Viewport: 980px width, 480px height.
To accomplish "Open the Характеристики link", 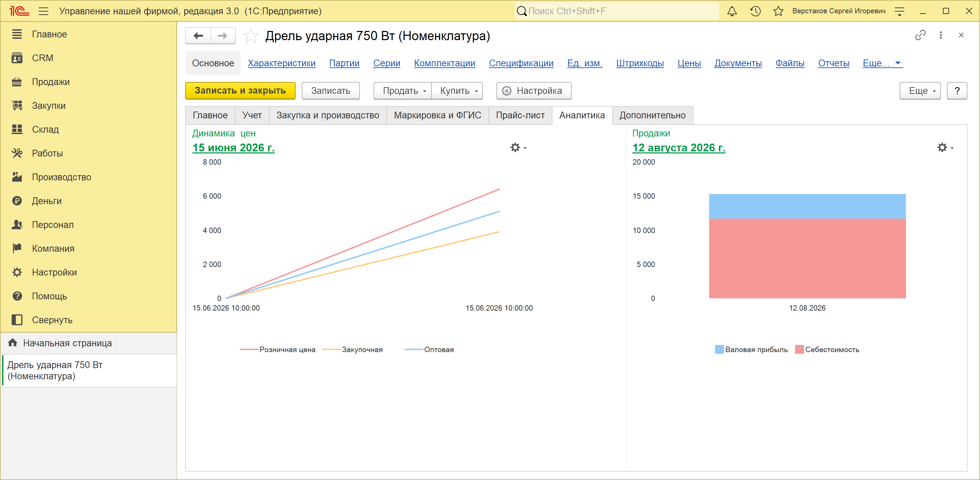I will 282,63.
